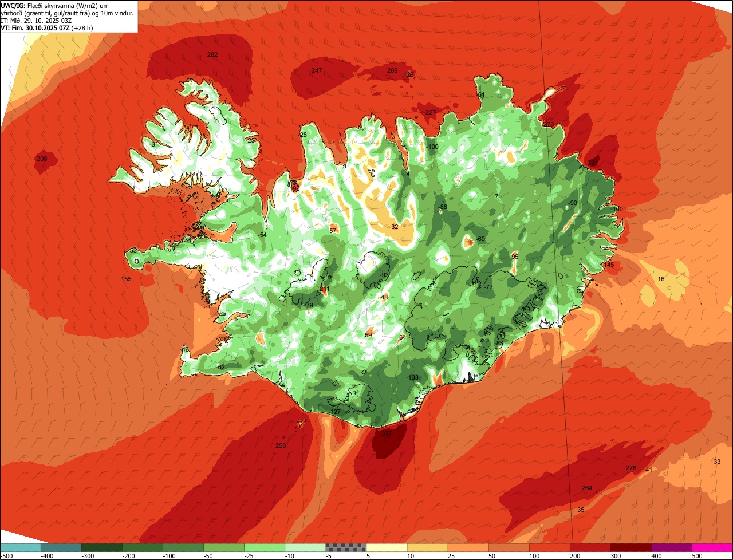This screenshot has height=560, width=733.
Task: Click the pale green -10 to -5 swatch
Action: coord(305,547)
